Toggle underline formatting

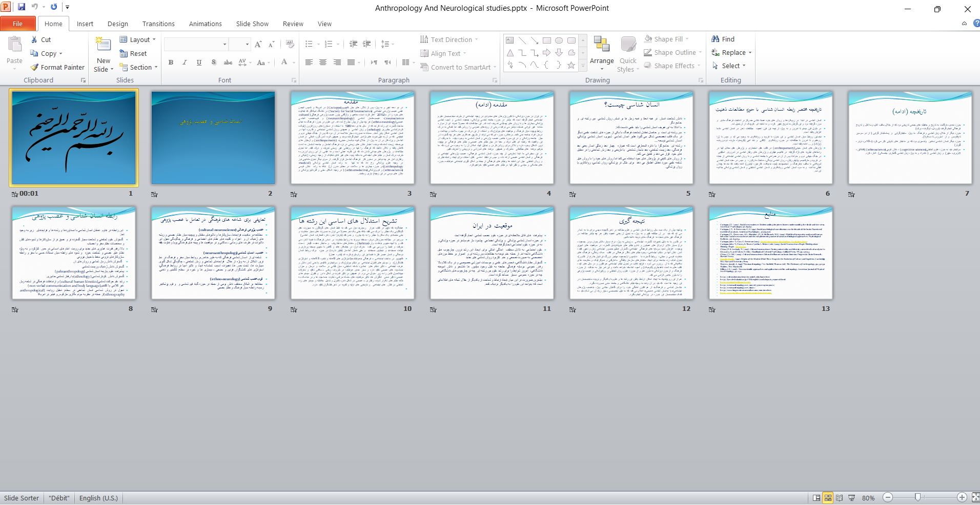[199, 62]
